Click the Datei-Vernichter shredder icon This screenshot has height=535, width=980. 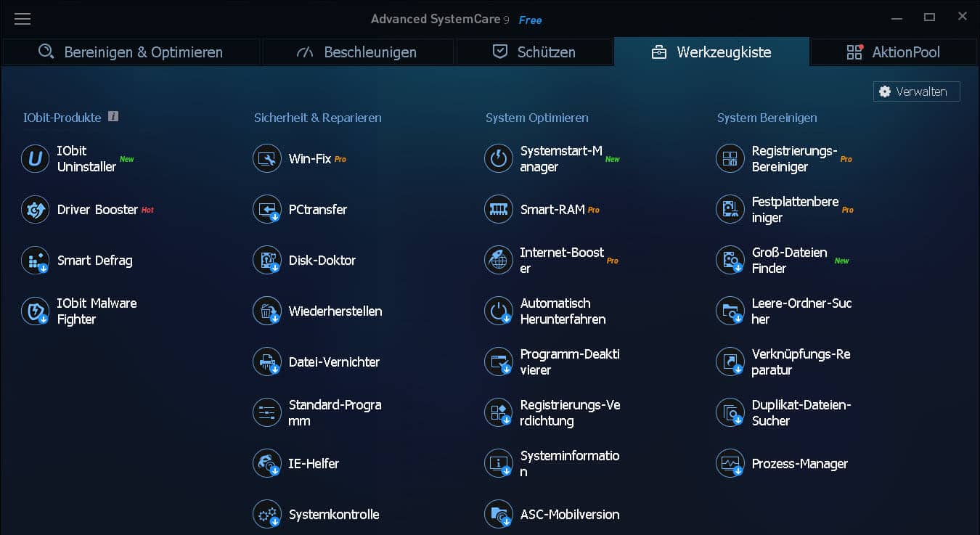(x=266, y=362)
